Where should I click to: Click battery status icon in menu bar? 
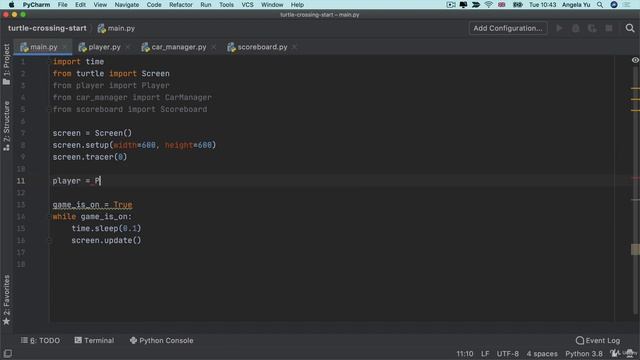tap(518, 5)
